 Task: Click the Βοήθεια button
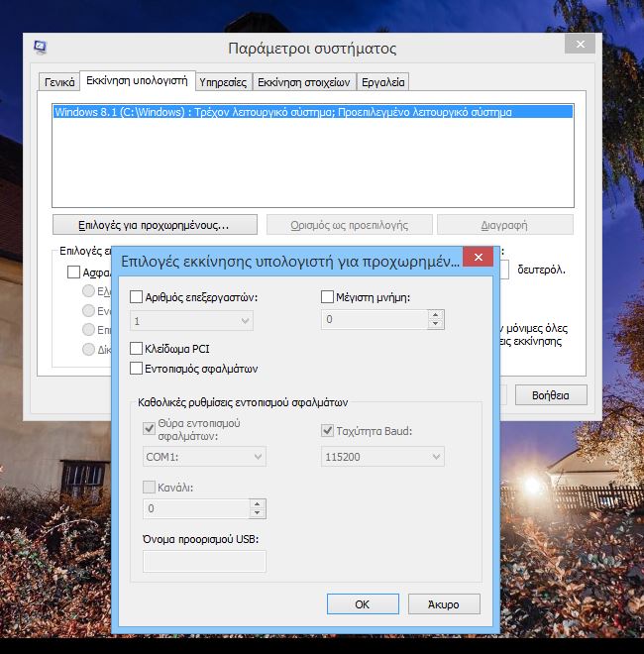pos(551,395)
